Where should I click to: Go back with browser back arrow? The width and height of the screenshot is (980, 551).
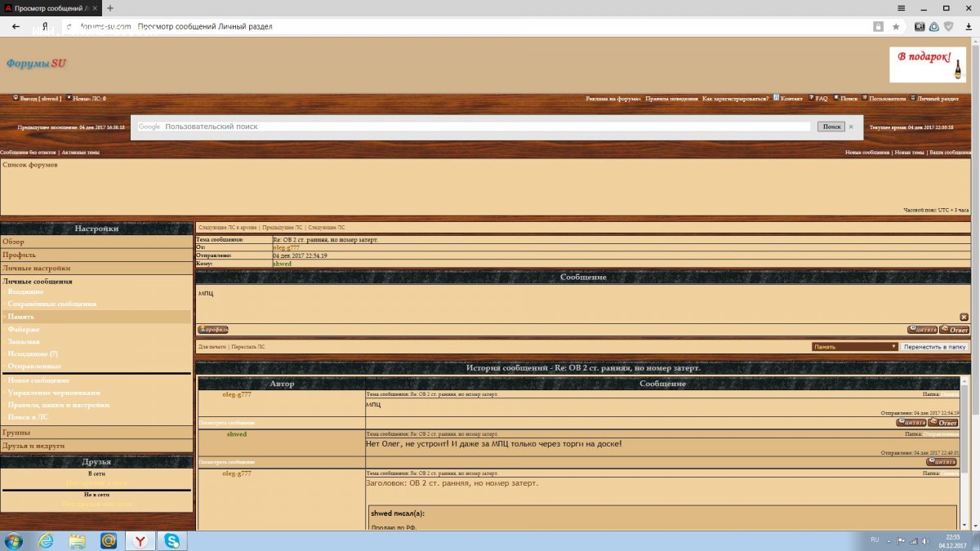pyautogui.click(x=16, y=26)
